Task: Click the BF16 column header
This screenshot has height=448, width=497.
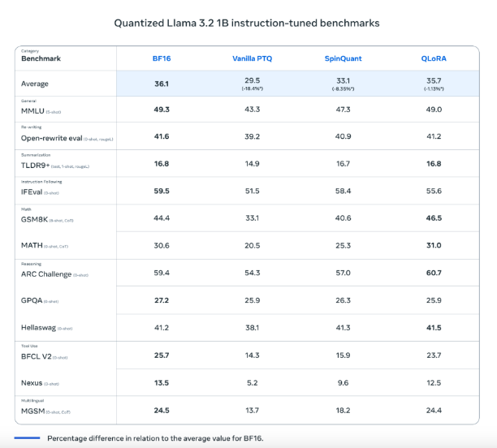Action: (x=161, y=58)
